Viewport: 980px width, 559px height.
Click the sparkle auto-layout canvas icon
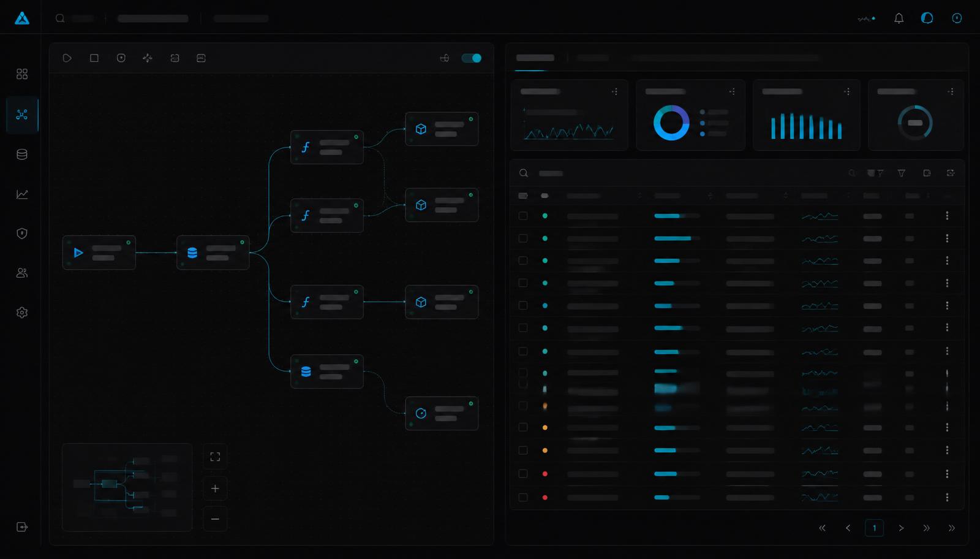click(x=148, y=58)
